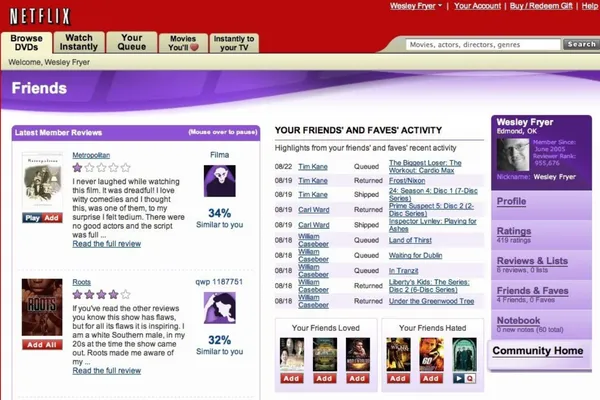Click Wesley Fryer profile photo

(x=513, y=154)
